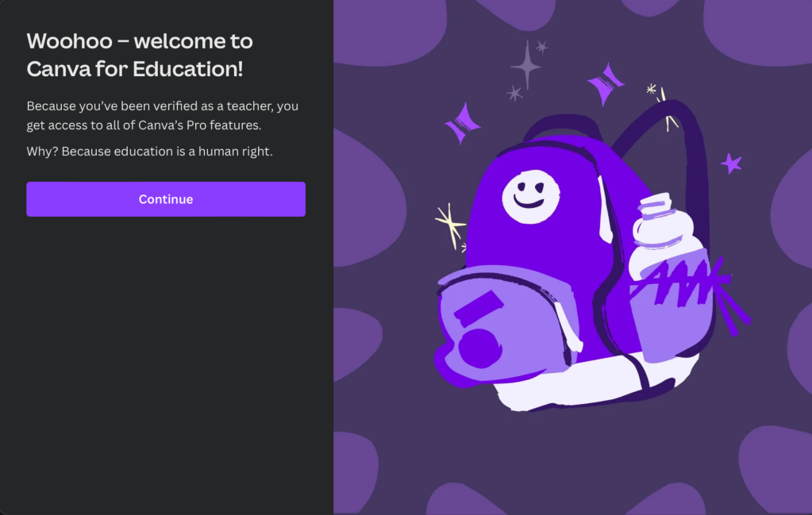Click the purple sparkle at the backpack's upper left

coord(462,123)
